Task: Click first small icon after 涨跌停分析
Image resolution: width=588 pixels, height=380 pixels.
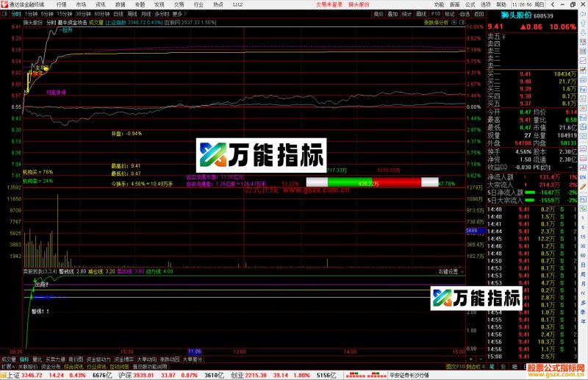Action: point(453,23)
